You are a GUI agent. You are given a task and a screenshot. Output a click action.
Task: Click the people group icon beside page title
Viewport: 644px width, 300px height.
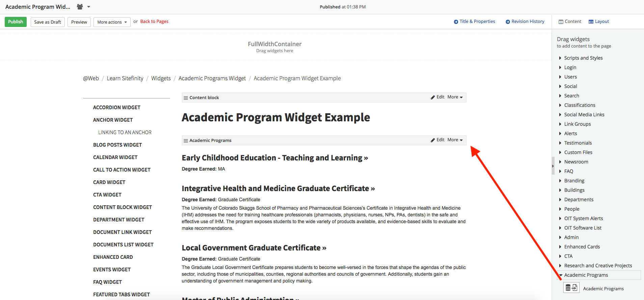tap(80, 7)
